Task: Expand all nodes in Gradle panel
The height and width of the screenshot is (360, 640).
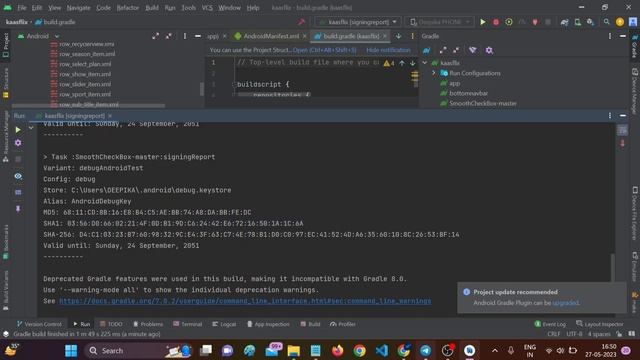Action: (443, 50)
